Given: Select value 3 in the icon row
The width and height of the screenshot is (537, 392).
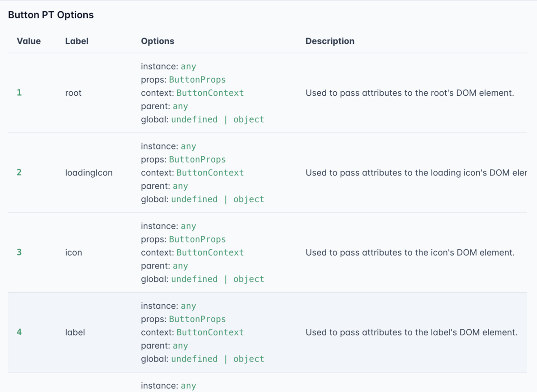Looking at the screenshot, I should click(19, 252).
